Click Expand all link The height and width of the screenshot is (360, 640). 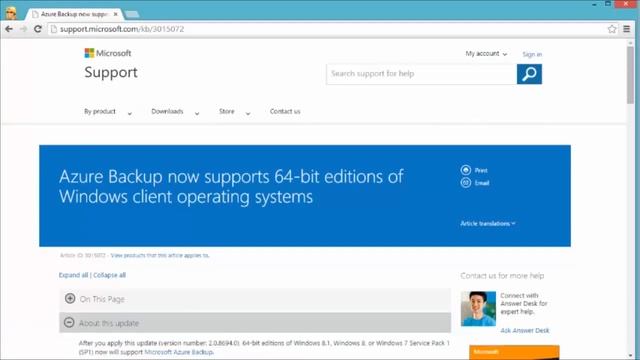[x=73, y=275]
